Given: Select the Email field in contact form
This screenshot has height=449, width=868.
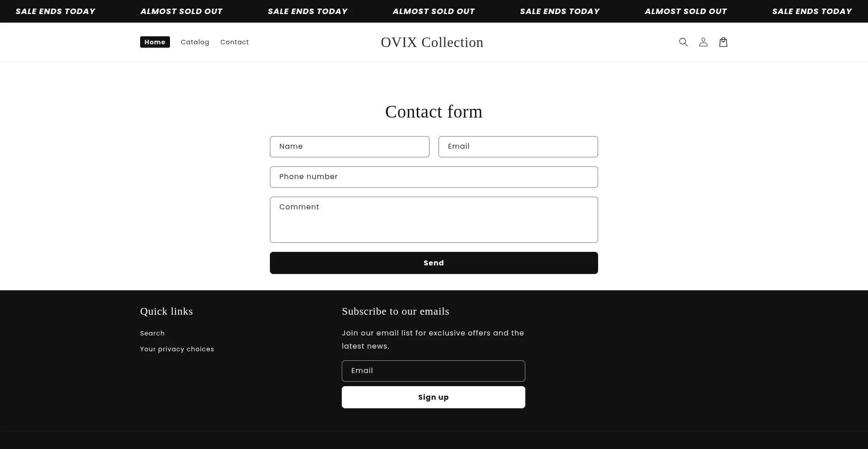Looking at the screenshot, I should click(x=518, y=147).
